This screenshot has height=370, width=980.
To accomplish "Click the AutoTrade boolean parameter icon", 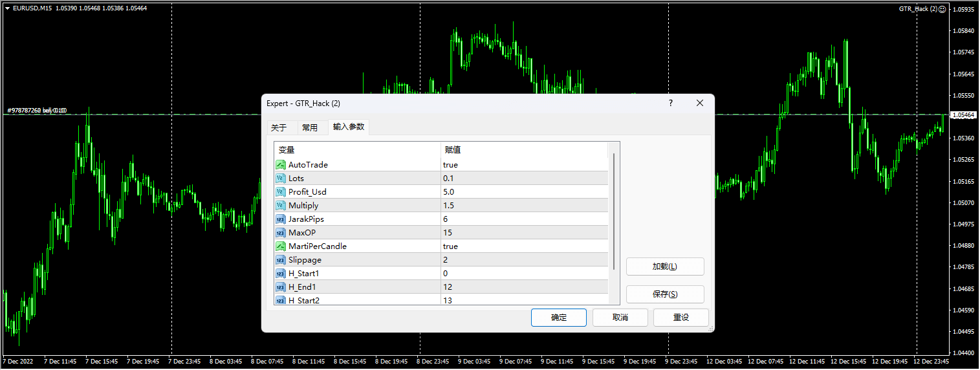I will click(281, 165).
